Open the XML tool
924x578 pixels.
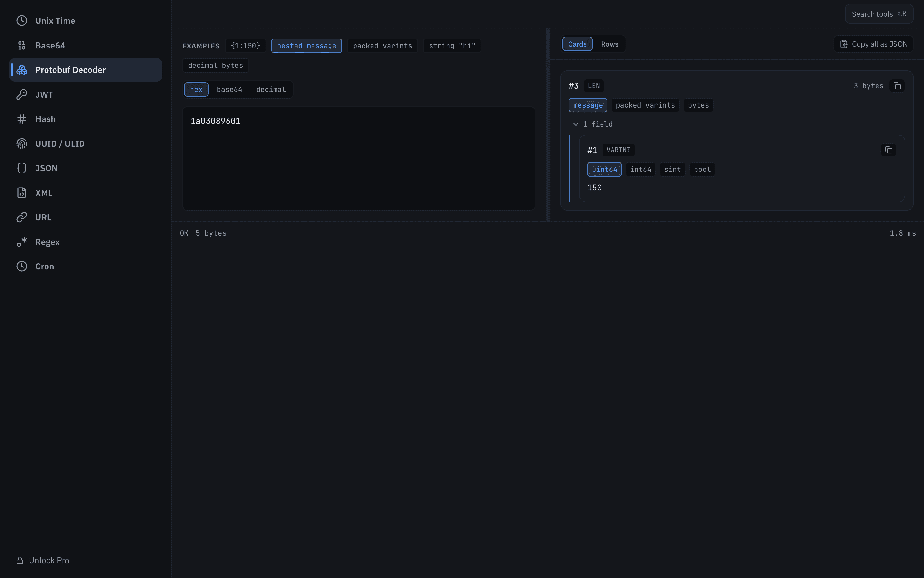point(86,193)
